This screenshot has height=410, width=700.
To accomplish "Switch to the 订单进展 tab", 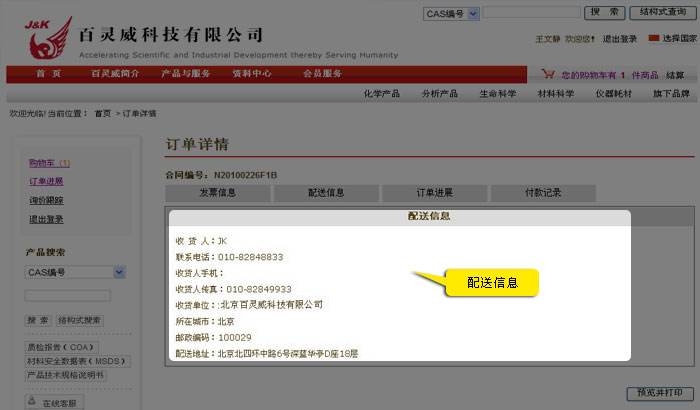I will (x=435, y=192).
